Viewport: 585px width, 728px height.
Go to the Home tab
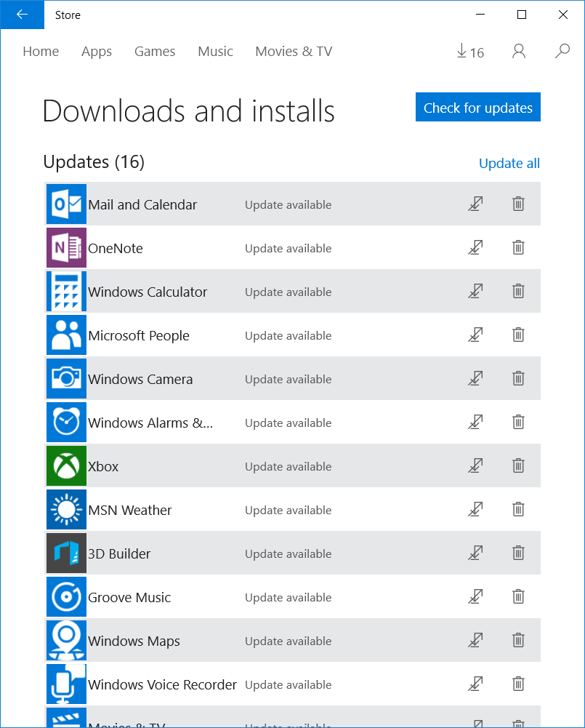coord(41,51)
